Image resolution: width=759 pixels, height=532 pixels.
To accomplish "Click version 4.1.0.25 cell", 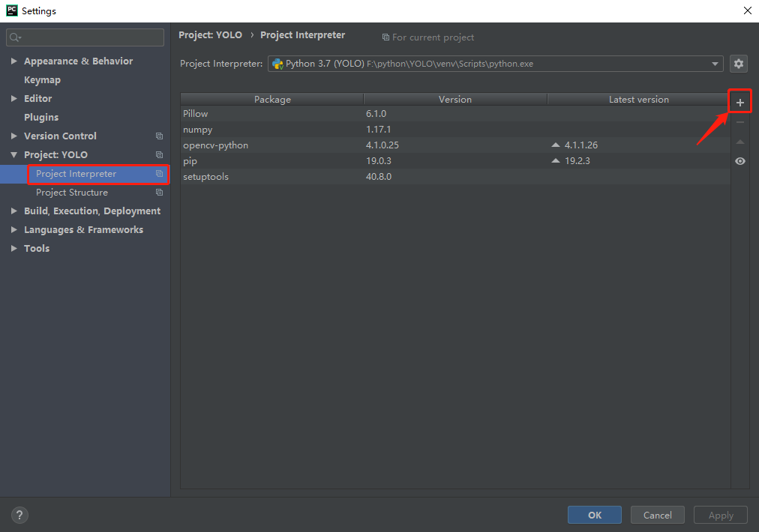I will 382,145.
